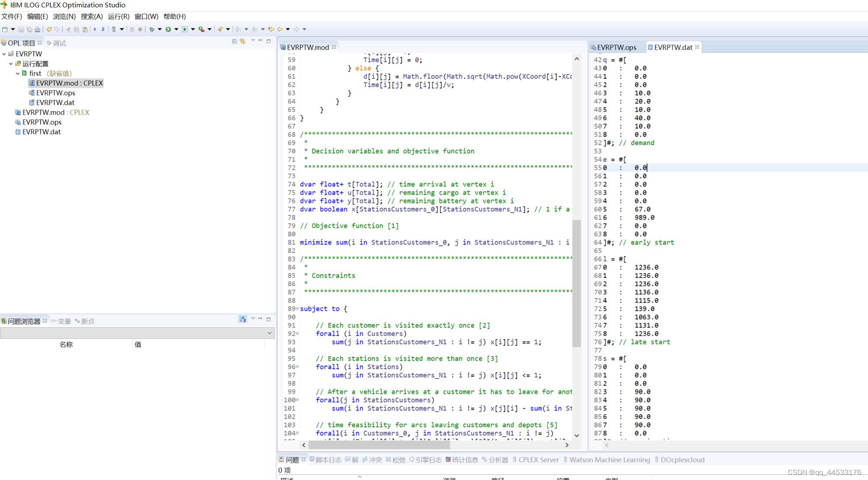The image size is (868, 480).
Task: Open the 运行(R) menu
Action: click(x=119, y=16)
